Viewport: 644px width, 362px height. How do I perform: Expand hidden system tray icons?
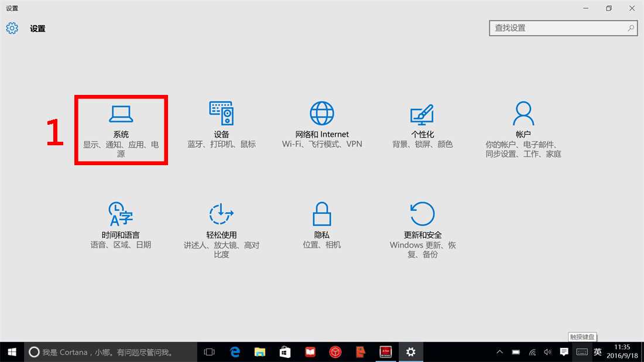click(499, 352)
